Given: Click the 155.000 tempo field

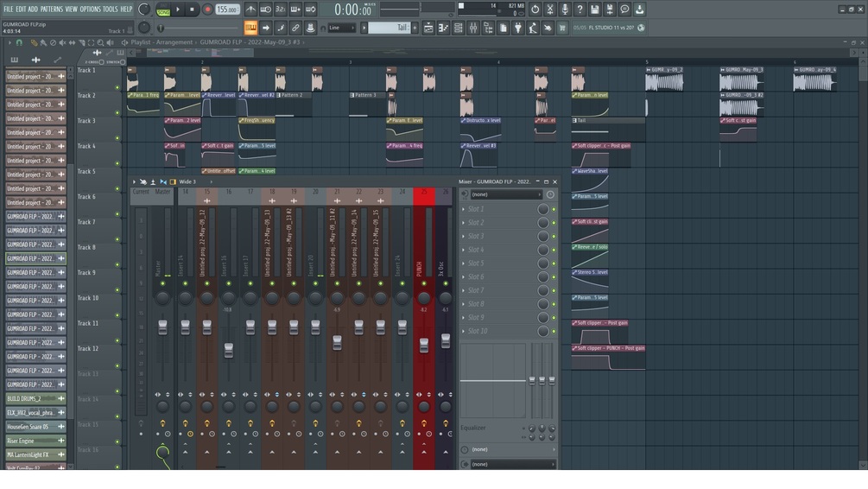Looking at the screenshot, I should point(227,10).
